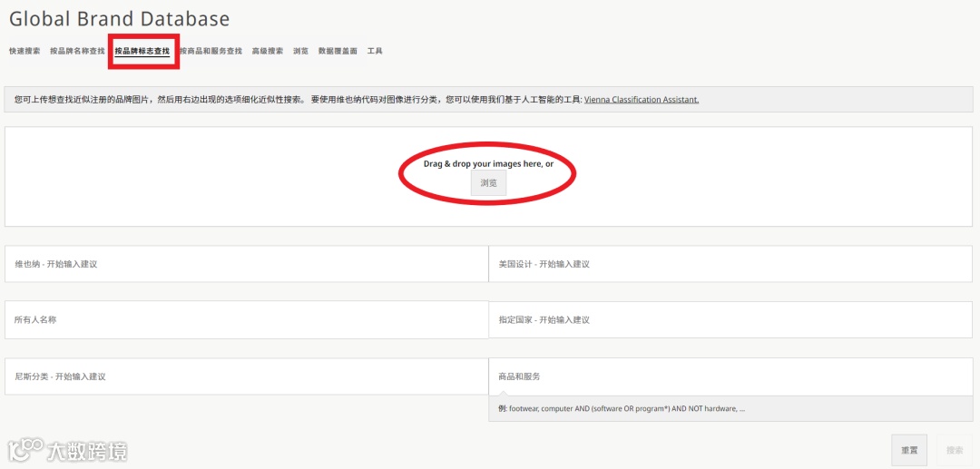Open the 浏览 navigation tab
The image size is (980, 469).
tap(300, 51)
